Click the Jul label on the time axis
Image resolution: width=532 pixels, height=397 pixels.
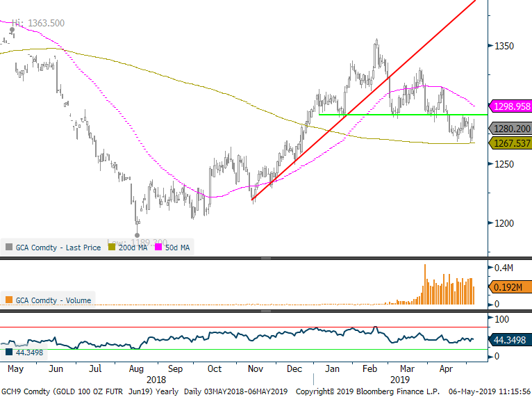[x=95, y=368]
